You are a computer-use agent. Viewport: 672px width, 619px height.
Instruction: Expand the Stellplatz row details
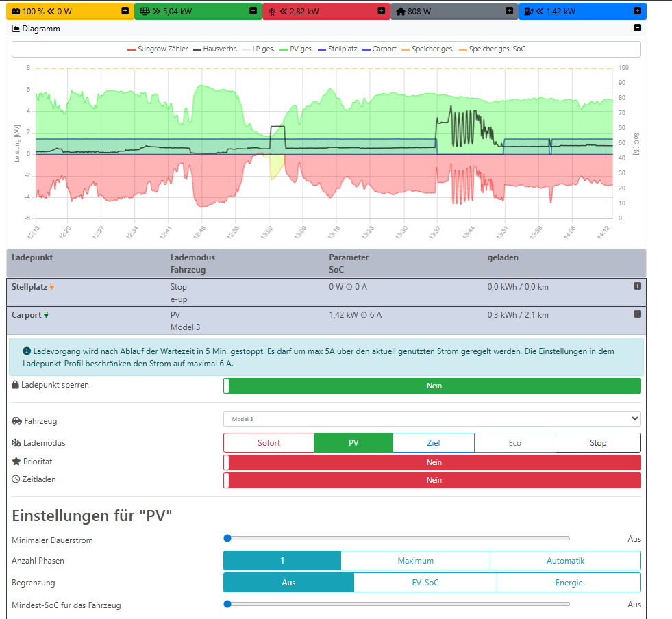(x=637, y=286)
